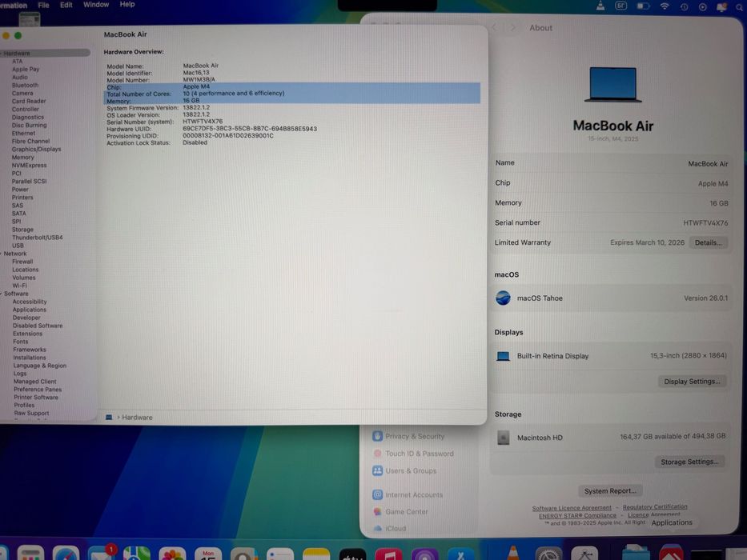Click Serial Number value HTWFTV4X76 in overview
Image resolution: width=747 pixels, height=560 pixels.
point(203,122)
